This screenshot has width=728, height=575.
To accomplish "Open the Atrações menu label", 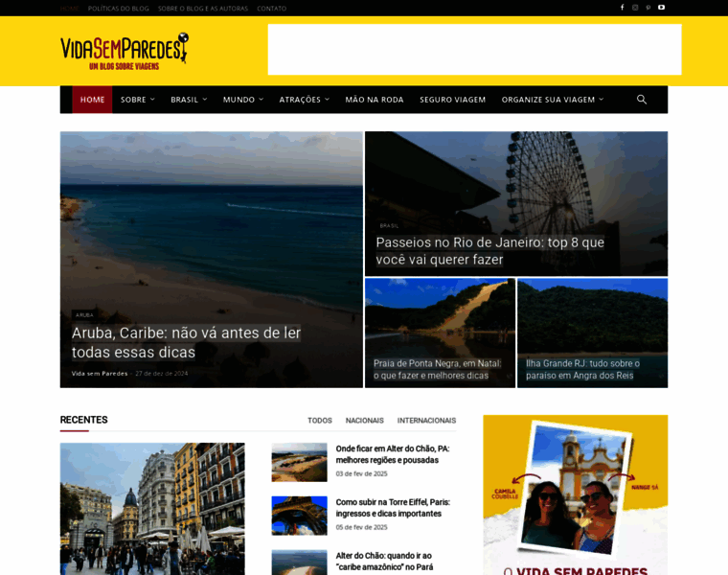I will point(300,100).
